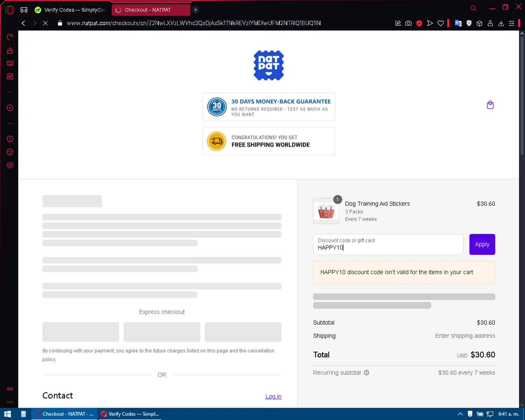The image size is (525, 420).
Task: Open the shopping bag cart icon
Action: point(490,105)
